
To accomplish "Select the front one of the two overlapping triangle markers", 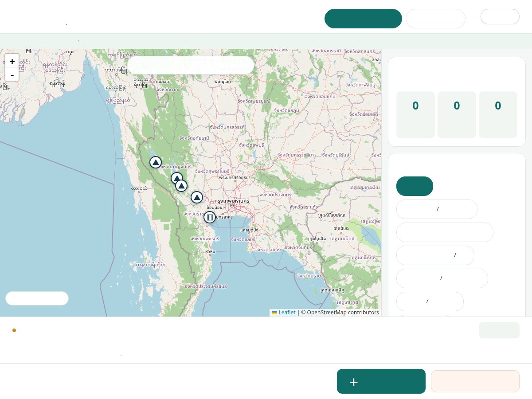I will [x=181, y=186].
